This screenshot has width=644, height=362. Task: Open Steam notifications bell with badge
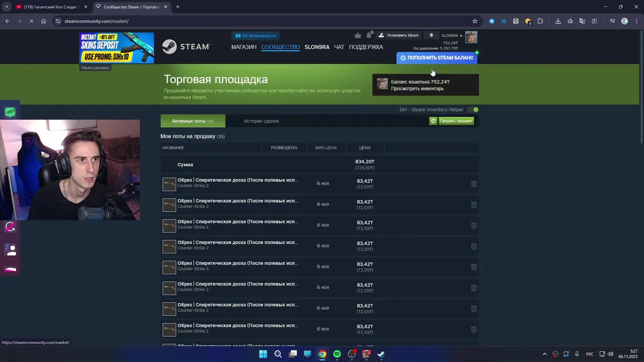369,35
